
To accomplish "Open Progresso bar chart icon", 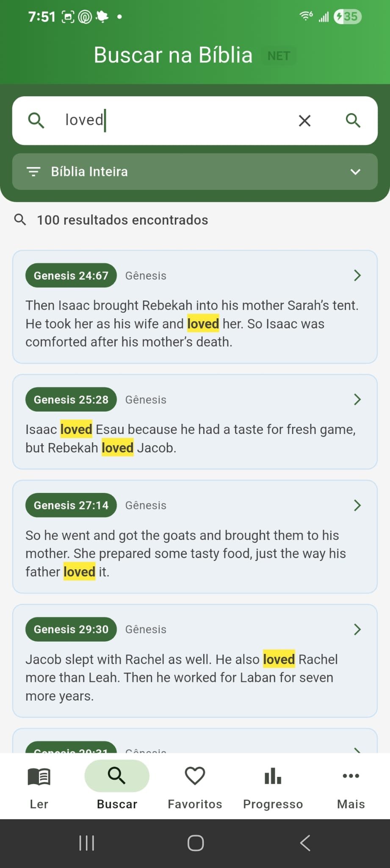I will coord(273,776).
